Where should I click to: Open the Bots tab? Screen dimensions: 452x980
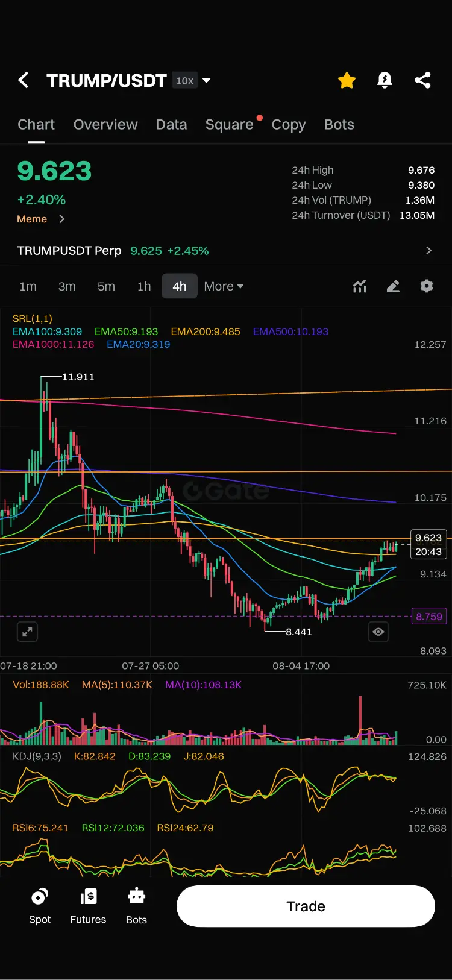tap(339, 125)
